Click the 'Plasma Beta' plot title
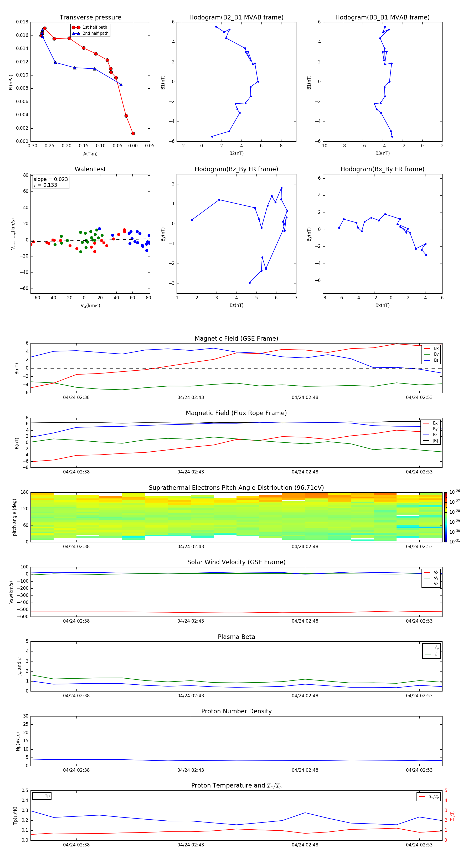The width and height of the screenshot is (473, 868). pyautogui.click(x=236, y=637)
